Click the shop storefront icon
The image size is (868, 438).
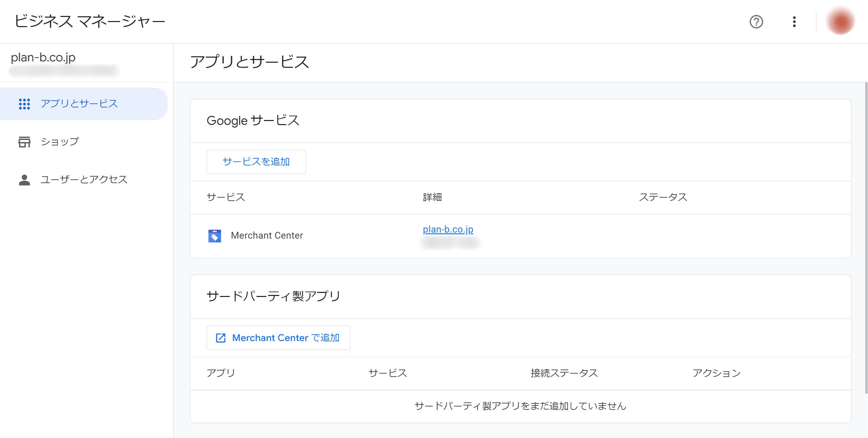point(24,142)
